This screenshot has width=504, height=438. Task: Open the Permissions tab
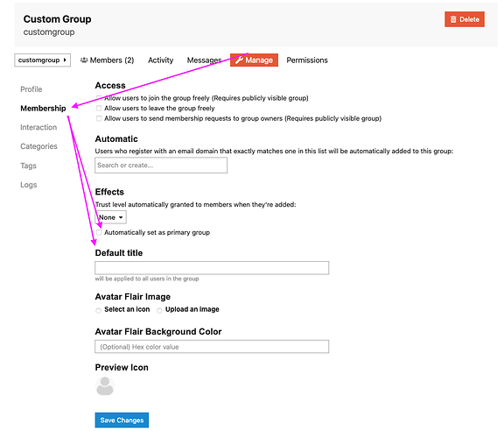coord(307,60)
